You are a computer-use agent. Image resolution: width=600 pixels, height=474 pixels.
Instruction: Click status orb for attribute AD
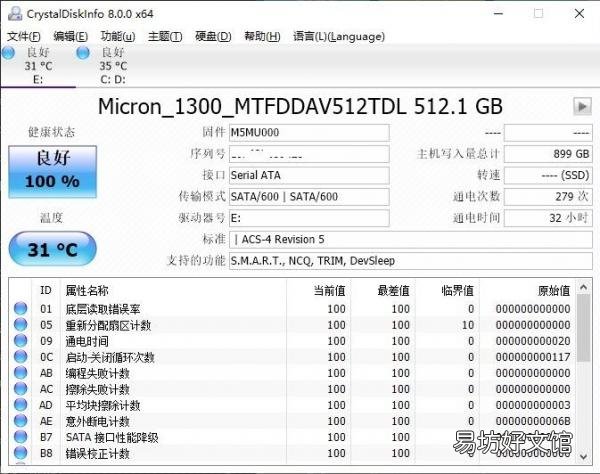[x=20, y=405]
